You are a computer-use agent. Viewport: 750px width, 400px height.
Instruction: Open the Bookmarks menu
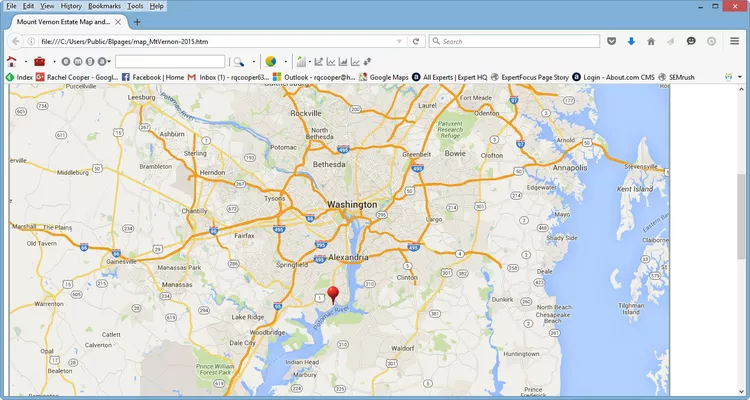coord(104,6)
